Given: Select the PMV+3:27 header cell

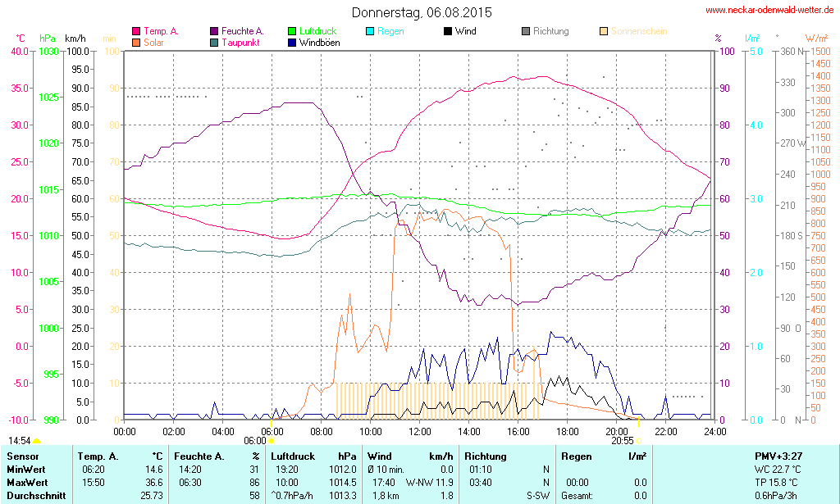Looking at the screenshot, I should click(778, 456).
